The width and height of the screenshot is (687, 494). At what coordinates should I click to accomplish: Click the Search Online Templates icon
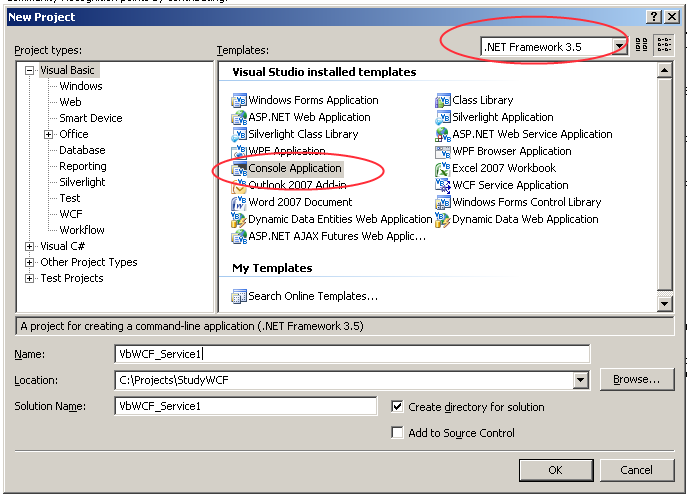239,296
